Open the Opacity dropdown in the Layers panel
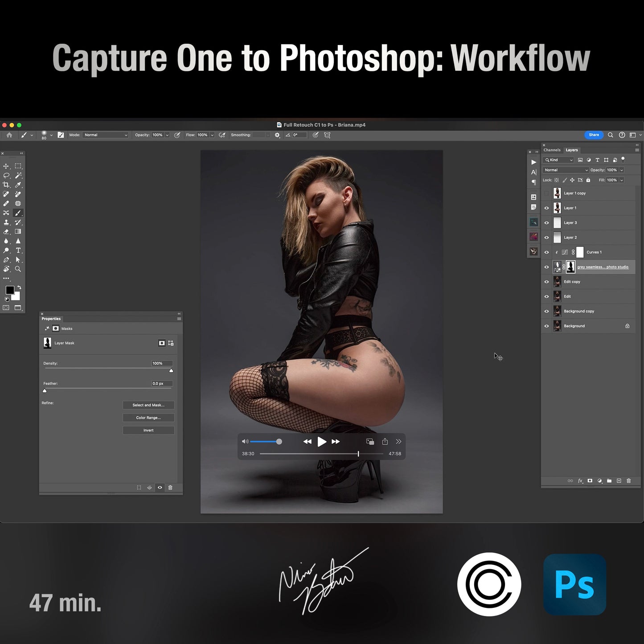The height and width of the screenshot is (644, 644). (x=622, y=170)
